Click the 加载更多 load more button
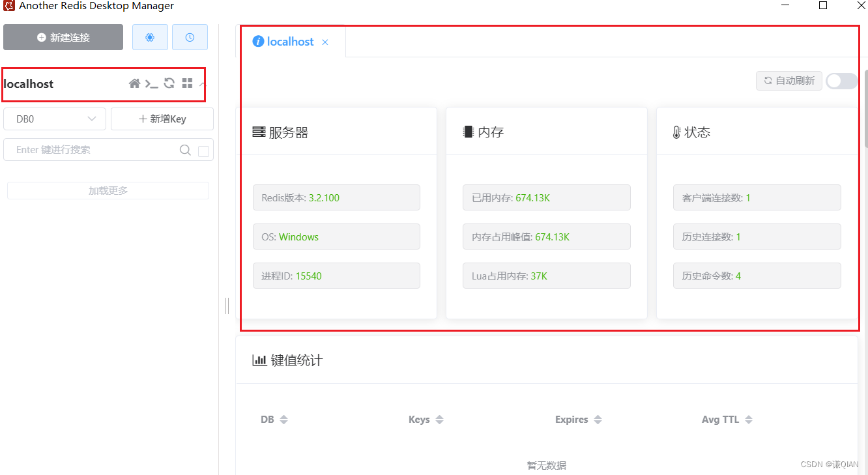This screenshot has width=868, height=475. pos(108,190)
